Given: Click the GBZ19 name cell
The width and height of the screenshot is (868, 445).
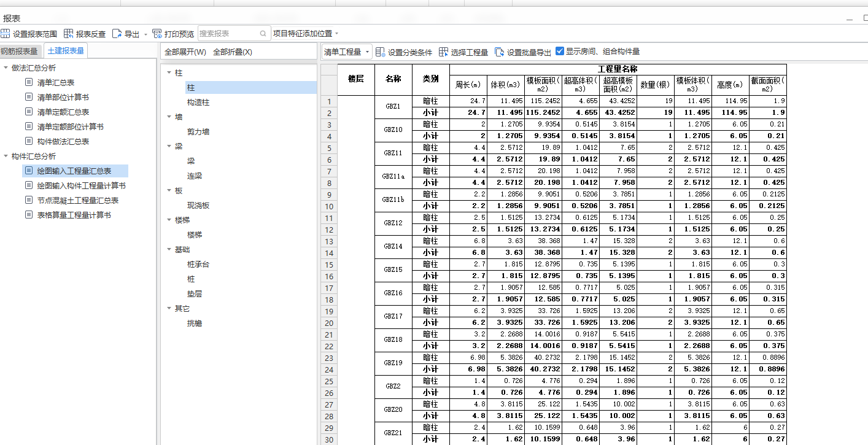Looking at the screenshot, I should point(393,363).
